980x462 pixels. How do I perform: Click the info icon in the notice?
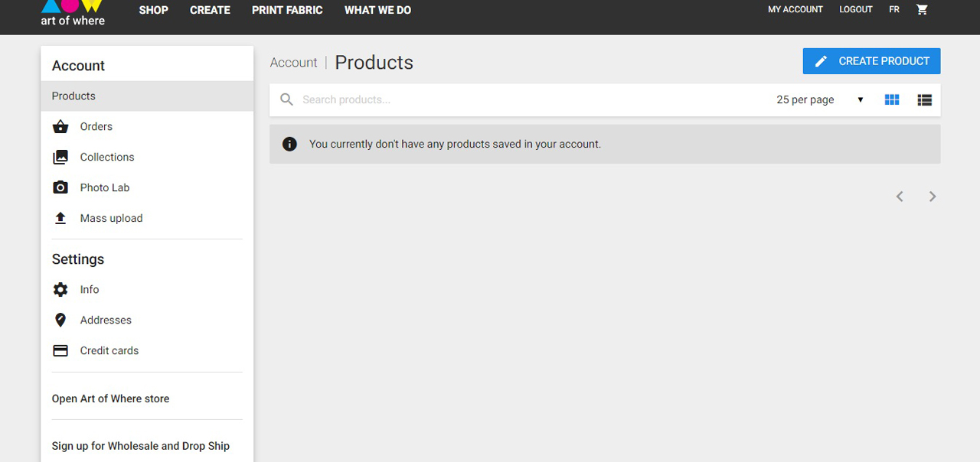(289, 144)
